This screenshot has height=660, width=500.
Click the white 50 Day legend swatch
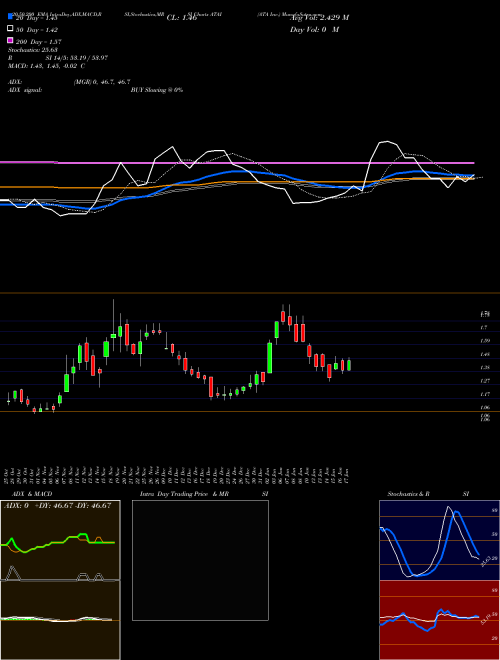click(x=10, y=29)
